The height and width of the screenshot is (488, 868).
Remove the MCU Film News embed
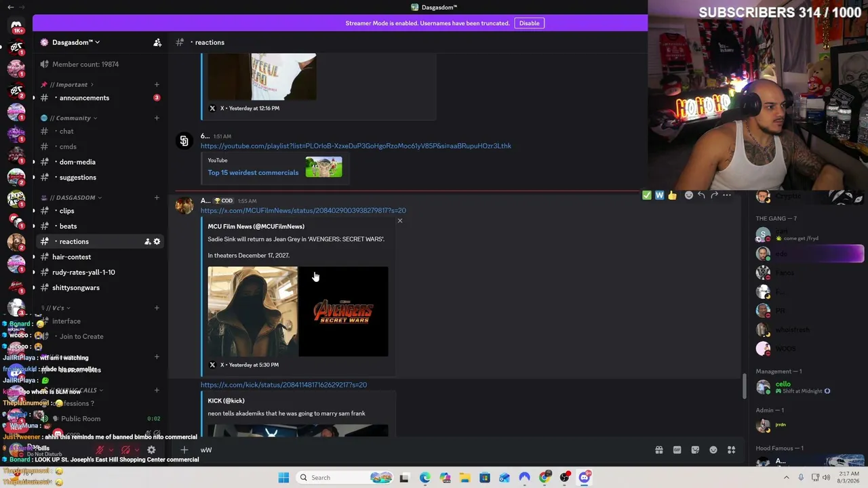coord(400,221)
